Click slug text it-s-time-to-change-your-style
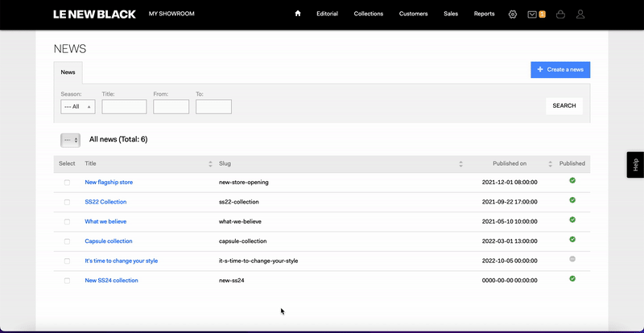This screenshot has width=644, height=333. pos(258,261)
